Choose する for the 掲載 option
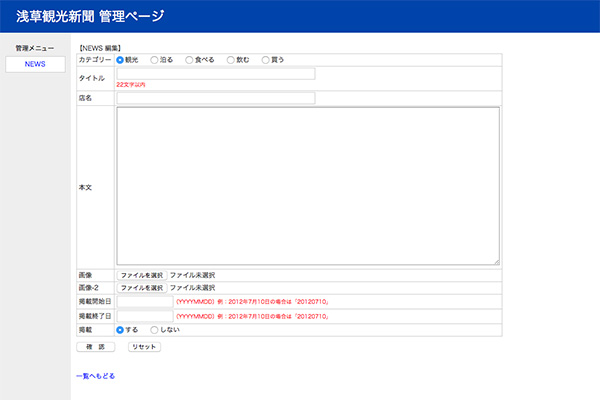600x400 pixels. [121, 329]
